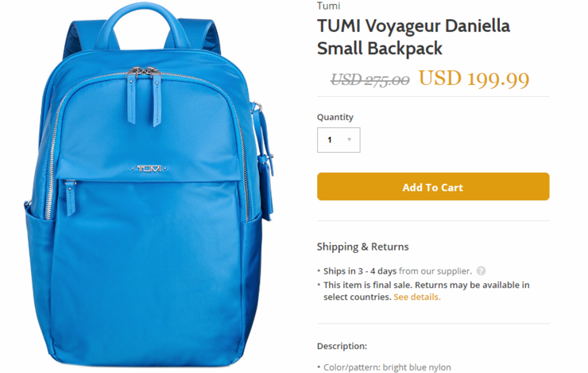Click the top double zipper pulls on backpack
Viewport: 588px width, 373px height.
145,95
